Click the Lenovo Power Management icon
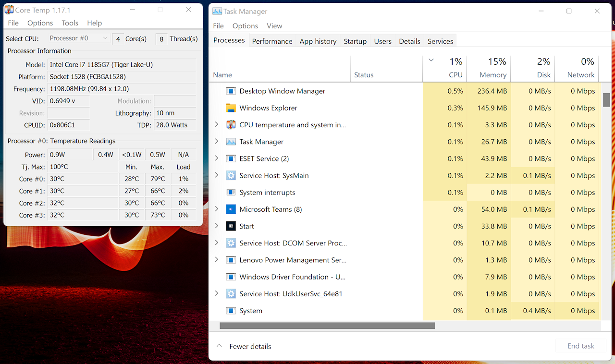Screen dimensions: 615x364 (x=231, y=260)
